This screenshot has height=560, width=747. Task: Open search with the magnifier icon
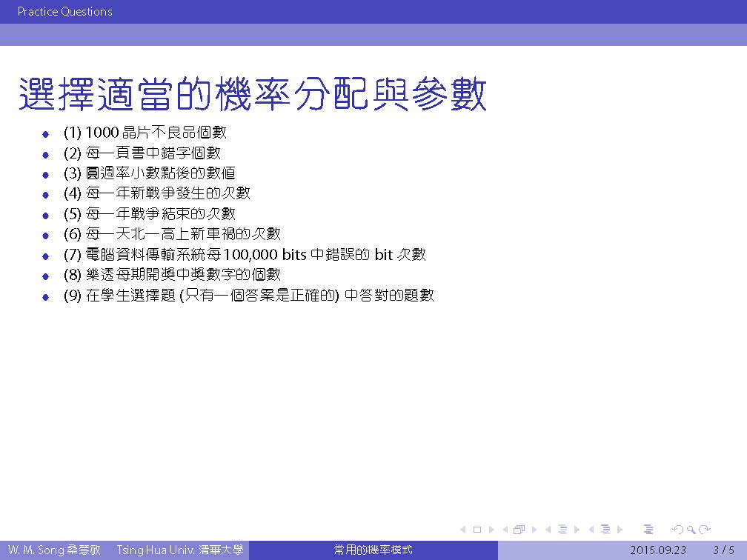[x=691, y=530]
